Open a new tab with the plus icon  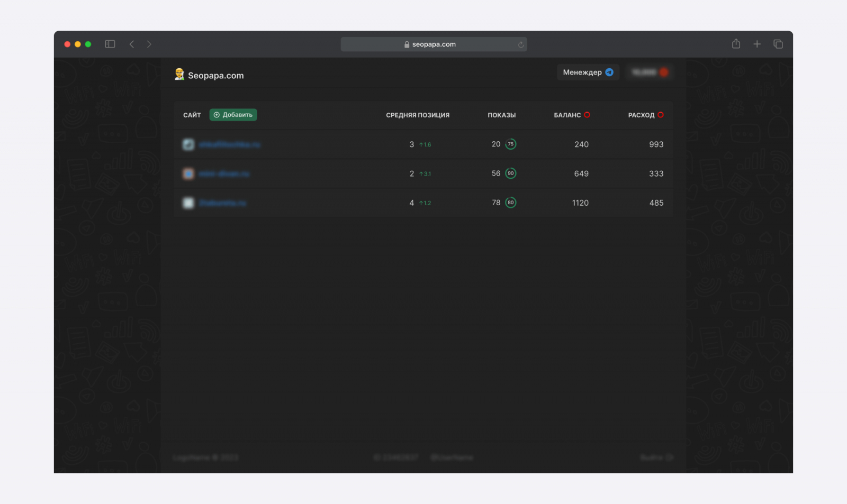pyautogui.click(x=757, y=44)
